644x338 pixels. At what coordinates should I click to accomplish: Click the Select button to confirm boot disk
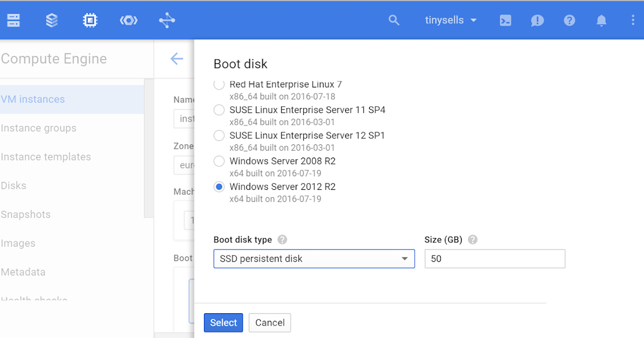point(223,322)
